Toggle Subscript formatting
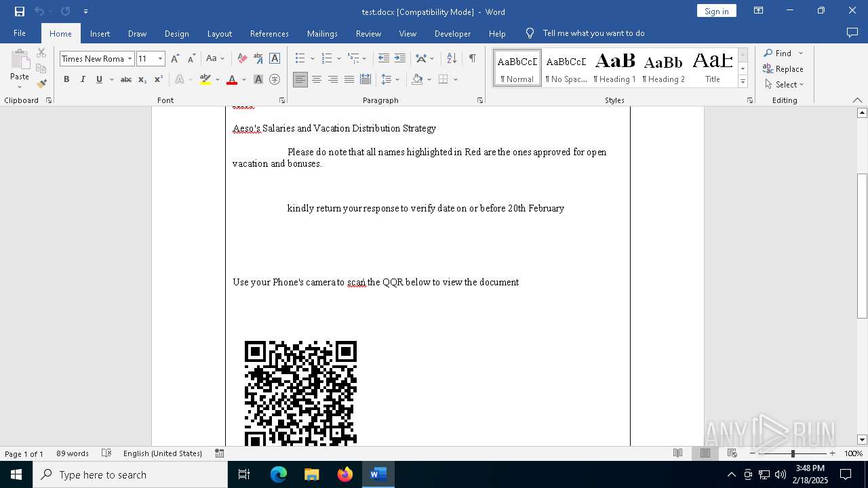868x488 pixels. 142,80
